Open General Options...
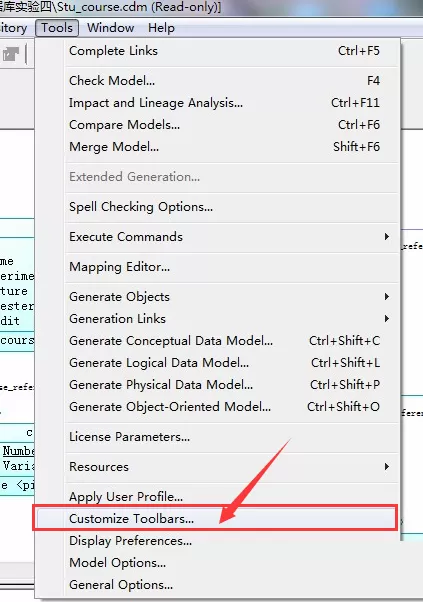The height and width of the screenshot is (602, 423). click(217, 585)
